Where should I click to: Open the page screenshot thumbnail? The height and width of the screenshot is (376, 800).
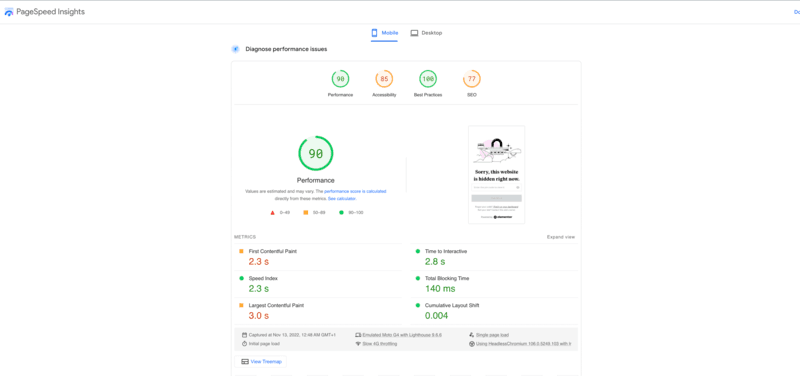[x=496, y=174]
